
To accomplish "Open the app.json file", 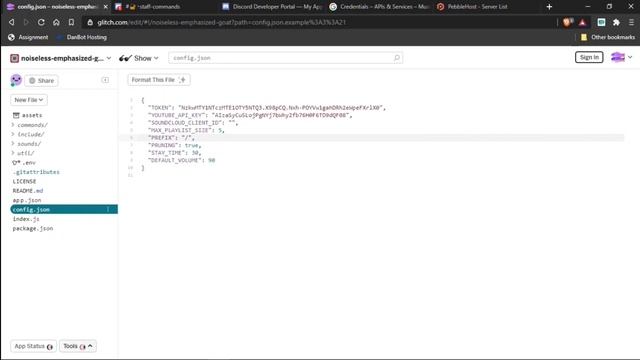I will coord(27,200).
